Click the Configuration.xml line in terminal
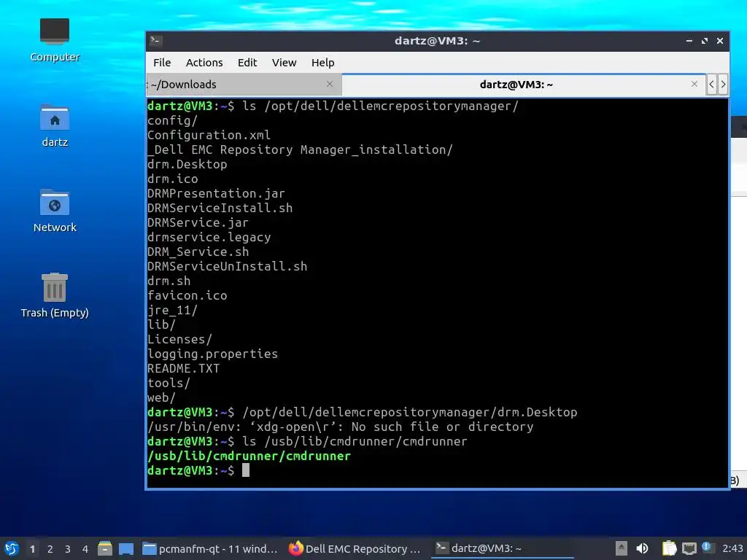 (x=209, y=135)
